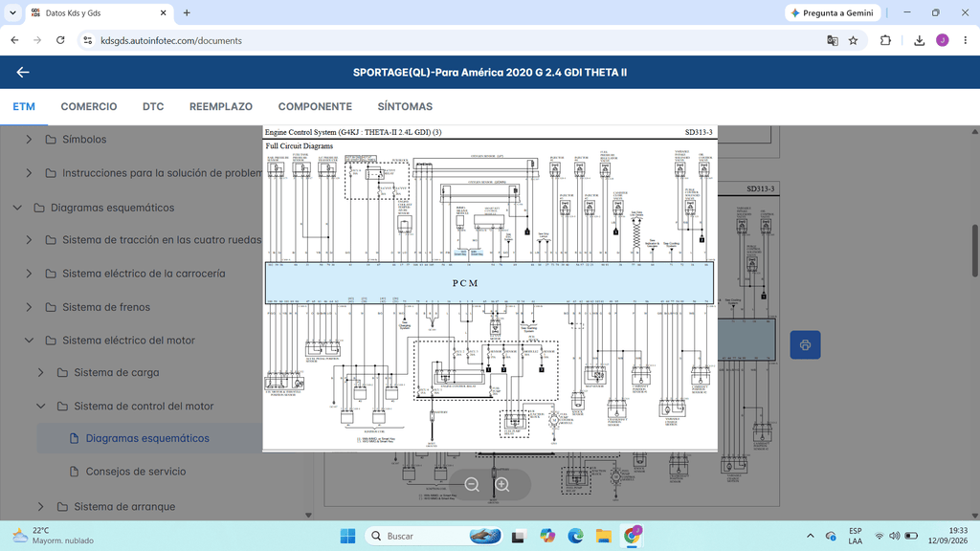Open the COMPONENTE tab
Image resolution: width=980 pixels, height=551 pixels.
click(x=315, y=107)
